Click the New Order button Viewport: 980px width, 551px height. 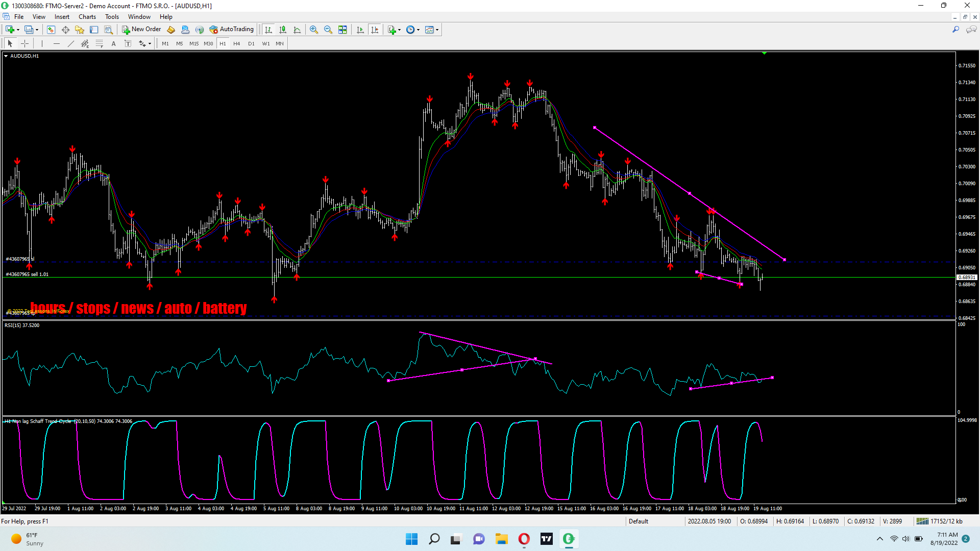(x=141, y=30)
